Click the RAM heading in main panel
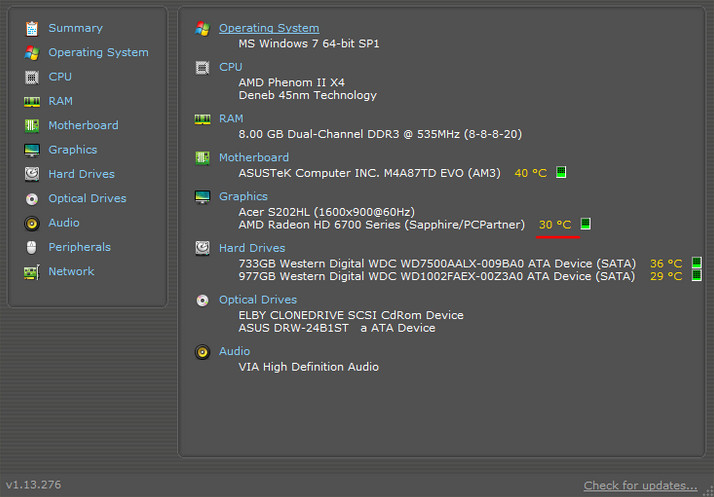This screenshot has height=497, width=714. [231, 118]
